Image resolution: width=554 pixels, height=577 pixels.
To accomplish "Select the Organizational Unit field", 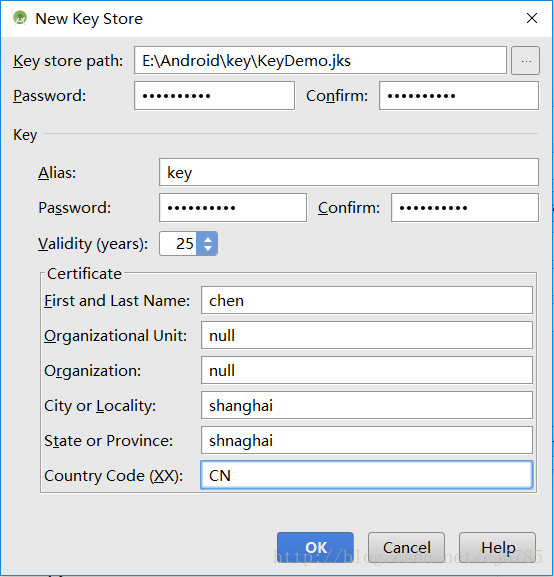I will (x=367, y=335).
